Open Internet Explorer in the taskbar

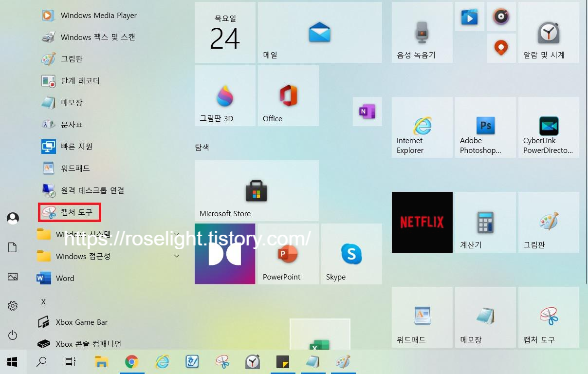coord(162,362)
